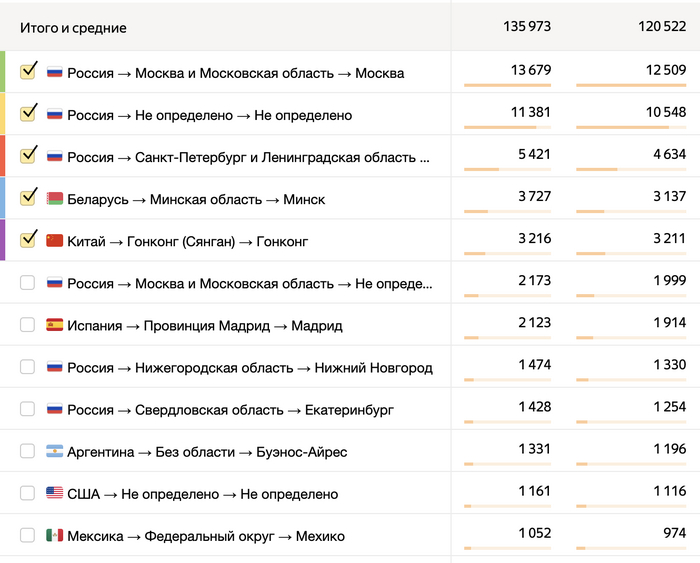Screen dimensions: 700x563
Task: Open the Санкт-Петербург и Ленинградская область row
Action: pos(248,157)
